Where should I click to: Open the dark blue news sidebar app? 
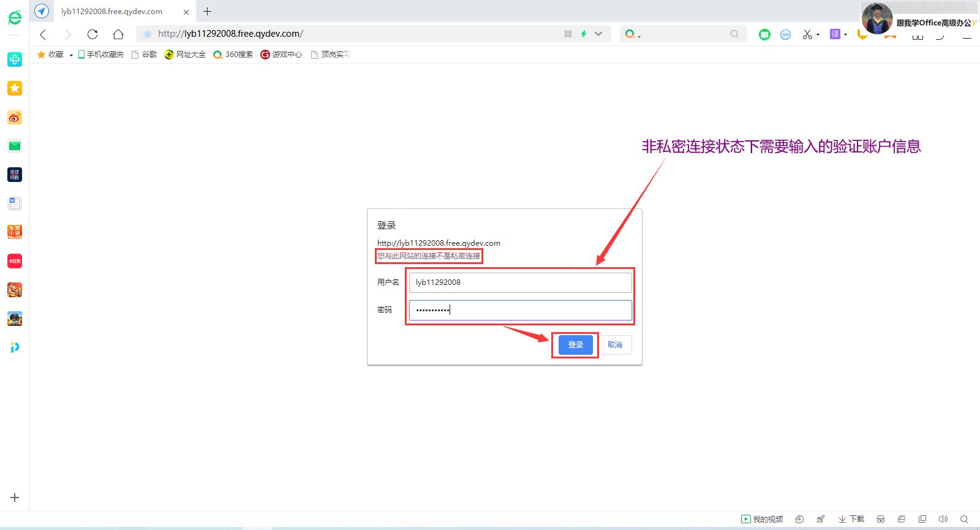point(15,175)
